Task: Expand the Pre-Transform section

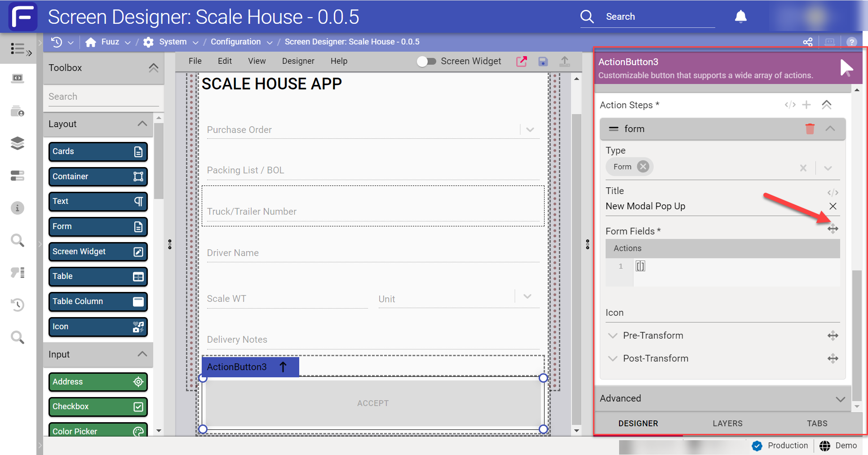Action: tap(613, 336)
